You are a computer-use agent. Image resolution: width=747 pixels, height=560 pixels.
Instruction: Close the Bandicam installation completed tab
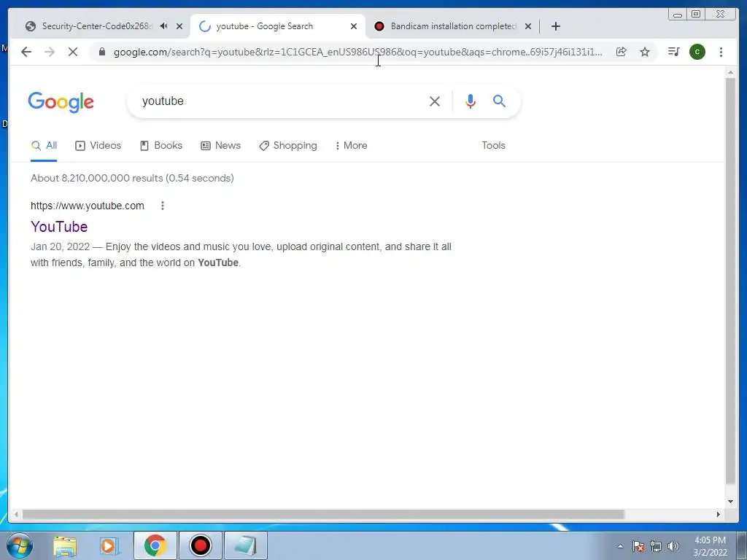528,26
